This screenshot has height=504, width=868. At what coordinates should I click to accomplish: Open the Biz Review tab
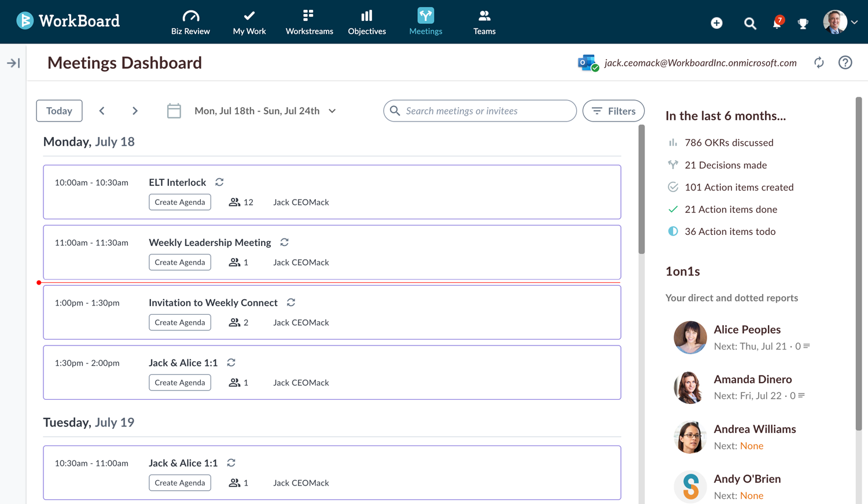click(190, 23)
